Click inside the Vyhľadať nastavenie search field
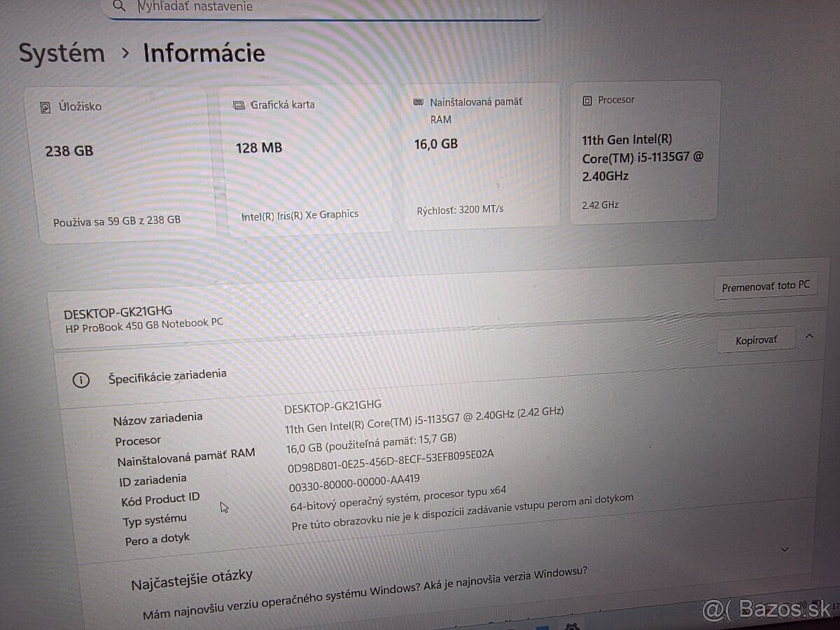 click(x=280, y=6)
